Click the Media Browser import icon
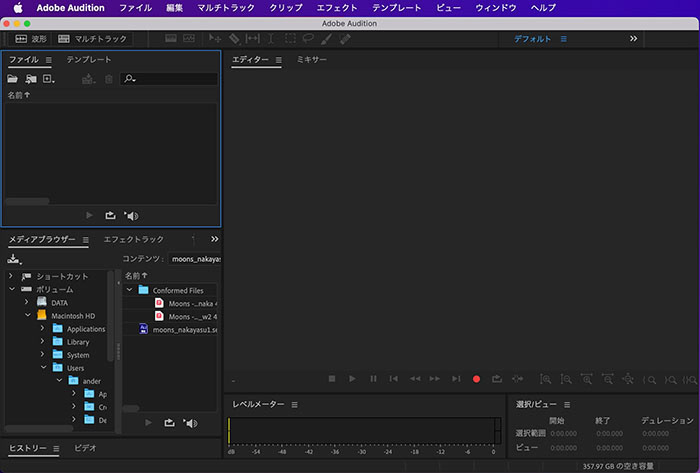 (14, 259)
